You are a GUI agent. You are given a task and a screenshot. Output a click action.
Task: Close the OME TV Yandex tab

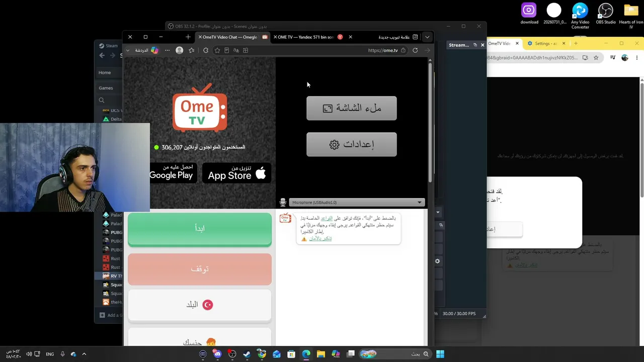pyautogui.click(x=350, y=37)
